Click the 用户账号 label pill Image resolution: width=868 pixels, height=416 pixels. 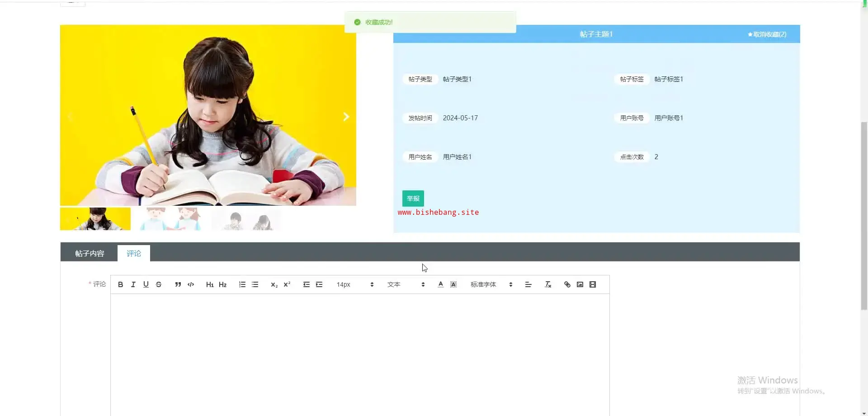632,118
